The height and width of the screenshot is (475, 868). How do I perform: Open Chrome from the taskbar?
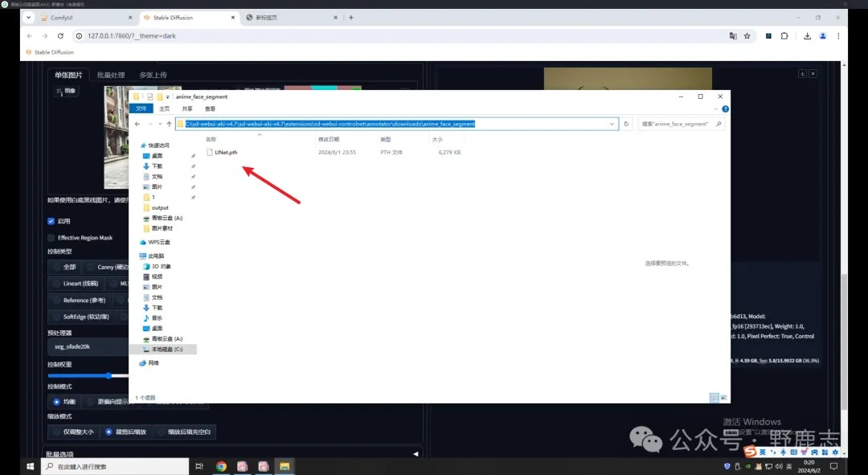(x=222, y=466)
